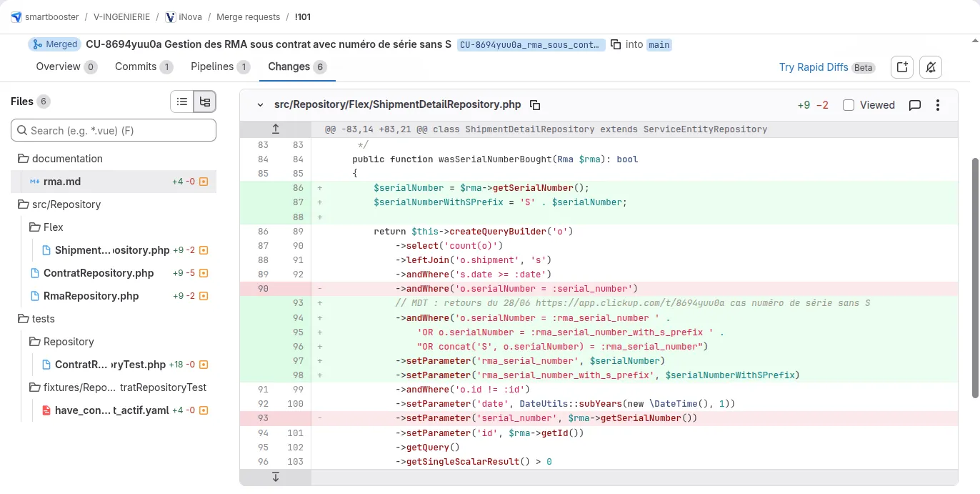The image size is (980, 494).
Task: Collapse the documentation folder
Action: (60, 159)
